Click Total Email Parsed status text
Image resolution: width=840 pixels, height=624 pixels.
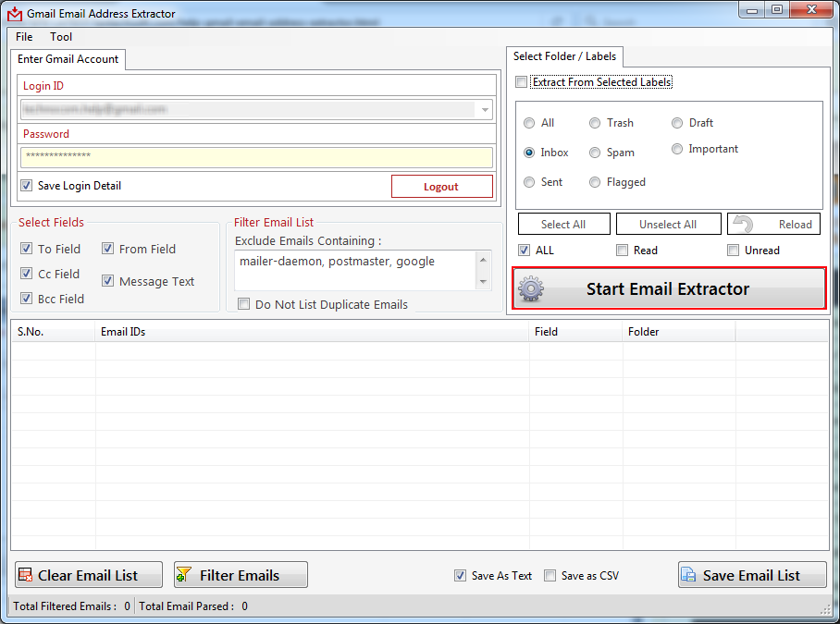193,606
